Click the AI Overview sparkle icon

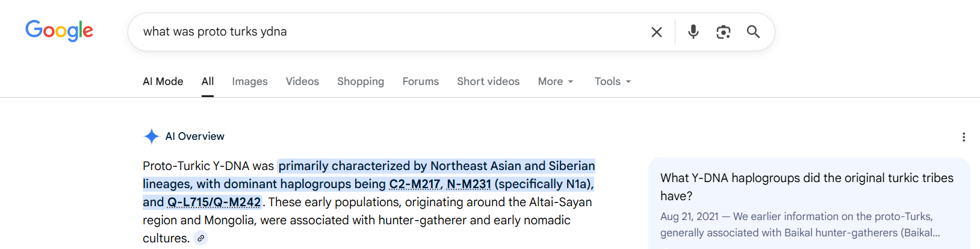[x=151, y=136]
